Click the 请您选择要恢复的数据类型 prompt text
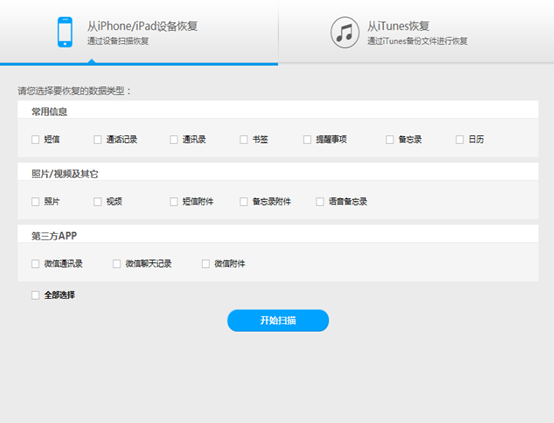The height and width of the screenshot is (423, 554). [75, 91]
